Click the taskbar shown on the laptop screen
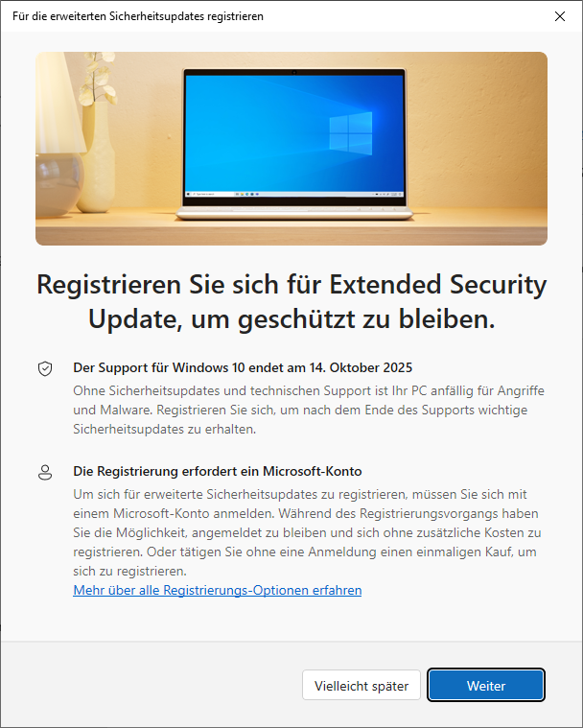 pyautogui.click(x=294, y=194)
